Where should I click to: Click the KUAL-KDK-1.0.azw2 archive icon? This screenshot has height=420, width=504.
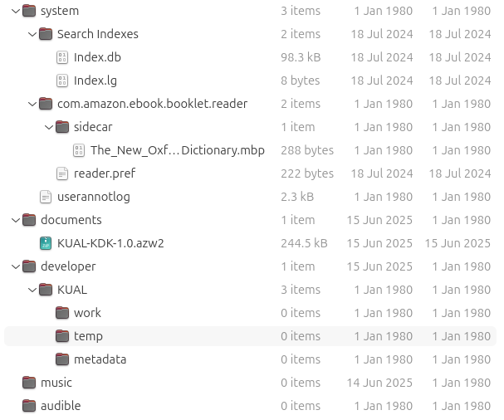tap(46, 243)
